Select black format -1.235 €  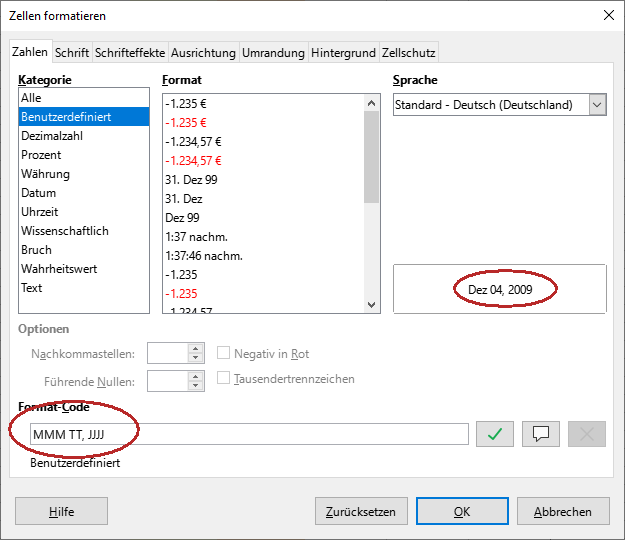pyautogui.click(x=263, y=104)
